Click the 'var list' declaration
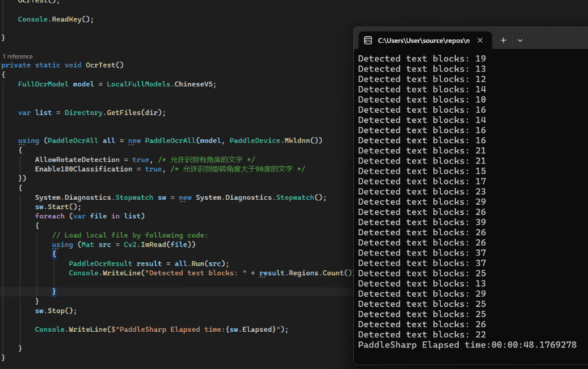588x369 pixels. [35, 112]
